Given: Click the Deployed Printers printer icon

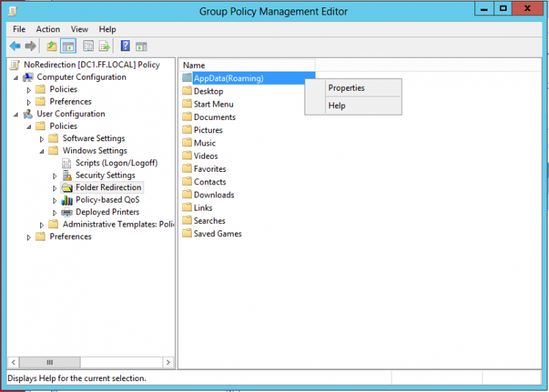Looking at the screenshot, I should (67, 212).
